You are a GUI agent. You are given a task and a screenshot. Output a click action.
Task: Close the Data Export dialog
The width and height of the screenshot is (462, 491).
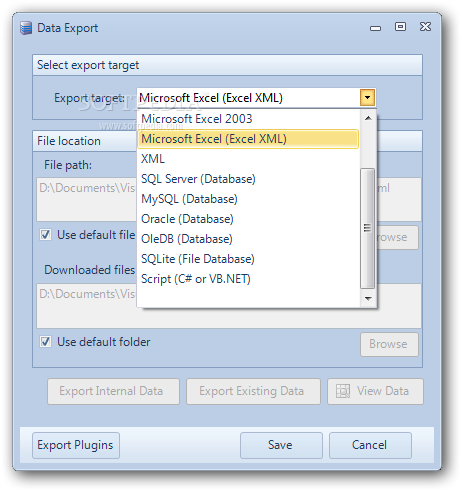(425, 26)
